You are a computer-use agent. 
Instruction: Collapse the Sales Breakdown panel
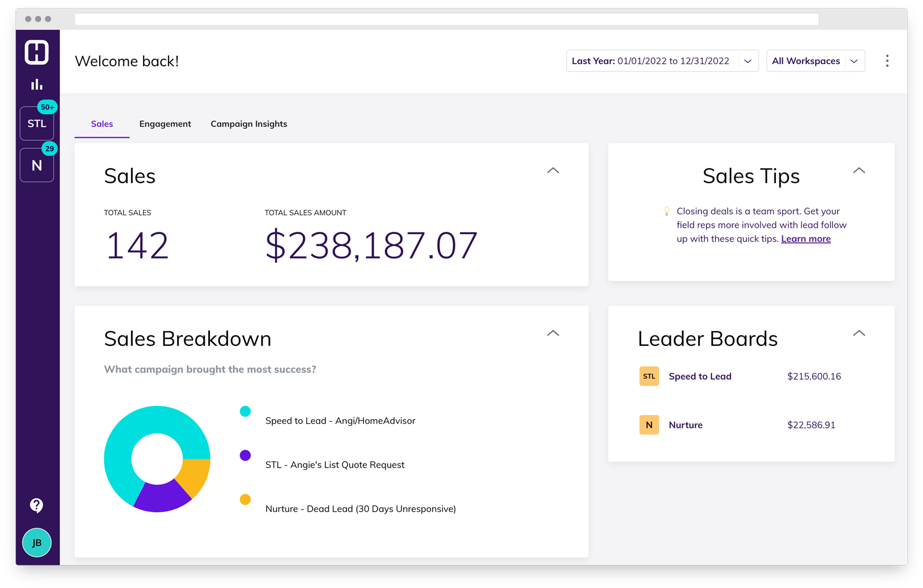[553, 333]
